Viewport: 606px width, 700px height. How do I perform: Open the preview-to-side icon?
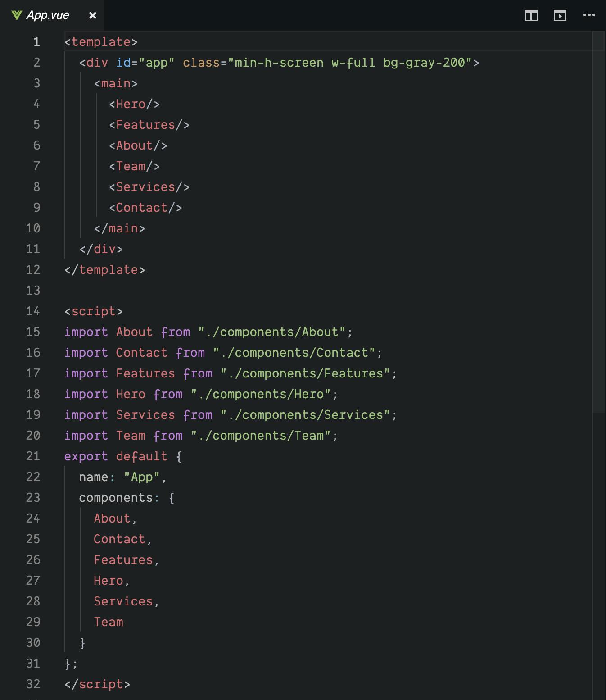tap(560, 15)
